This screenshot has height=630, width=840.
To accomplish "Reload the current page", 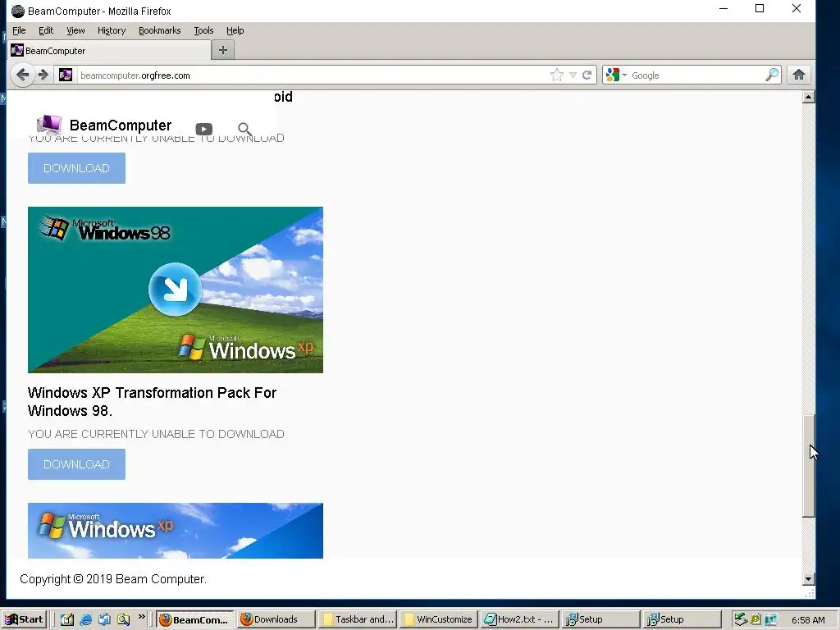I will [587, 75].
